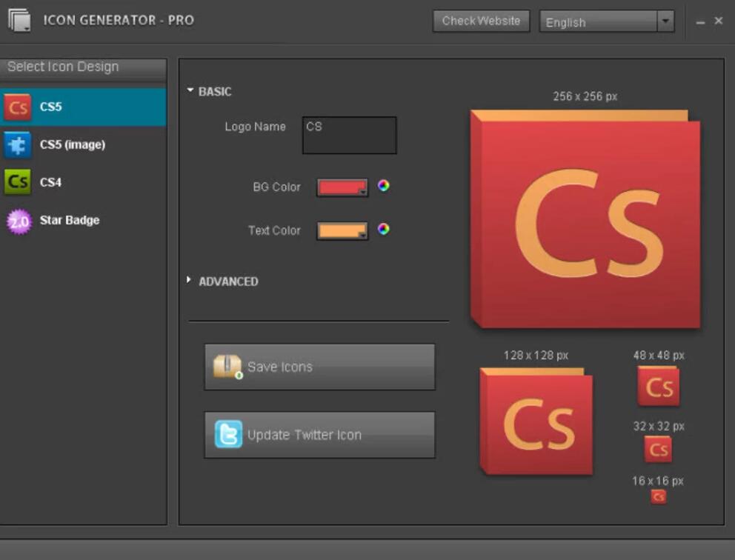Click the Icon Generator app logo icon
This screenshot has width=735, height=560.
[x=19, y=20]
